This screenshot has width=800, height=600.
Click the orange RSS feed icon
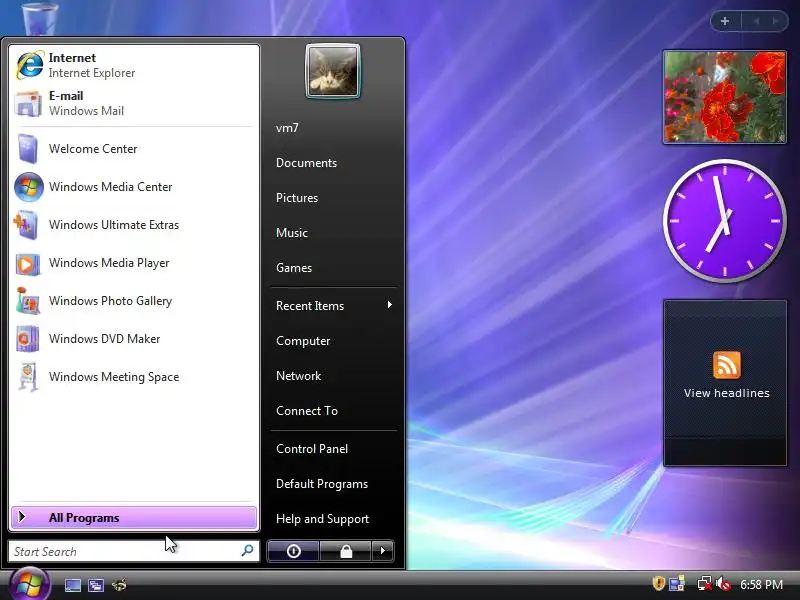(x=727, y=365)
